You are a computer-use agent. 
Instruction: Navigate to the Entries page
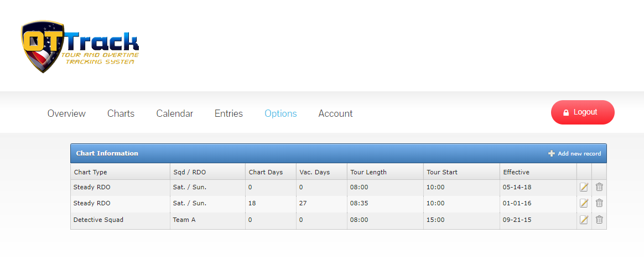coord(228,113)
